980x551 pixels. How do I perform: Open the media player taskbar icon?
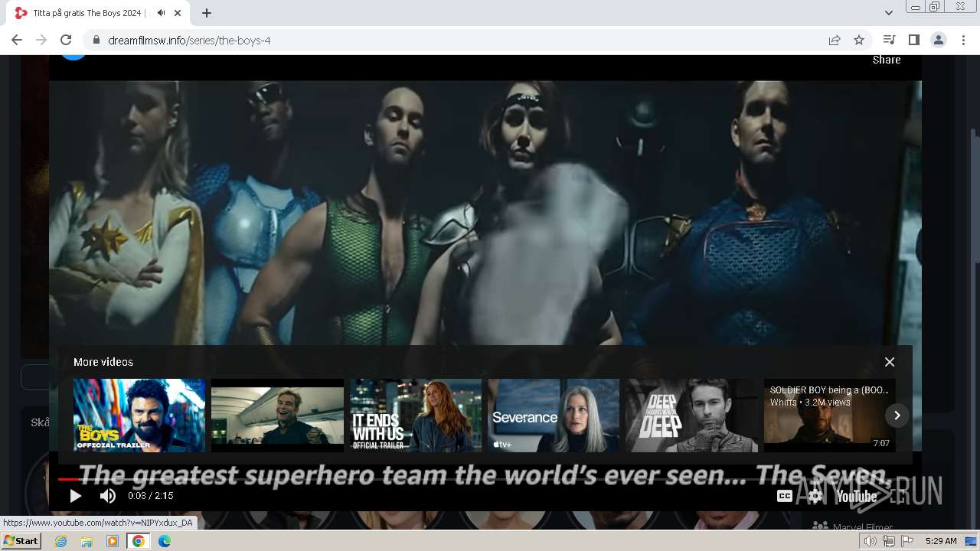tap(113, 541)
